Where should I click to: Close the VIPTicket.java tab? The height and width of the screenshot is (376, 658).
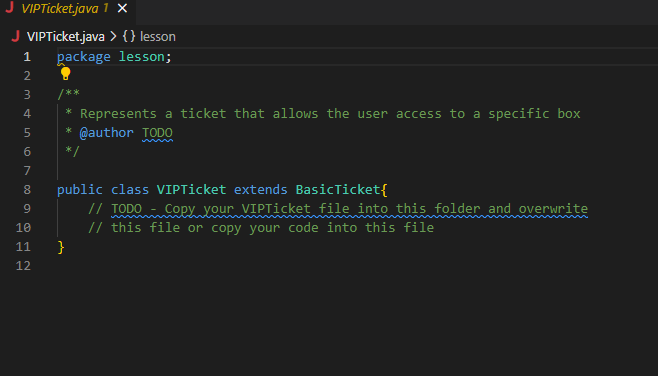click(x=122, y=8)
